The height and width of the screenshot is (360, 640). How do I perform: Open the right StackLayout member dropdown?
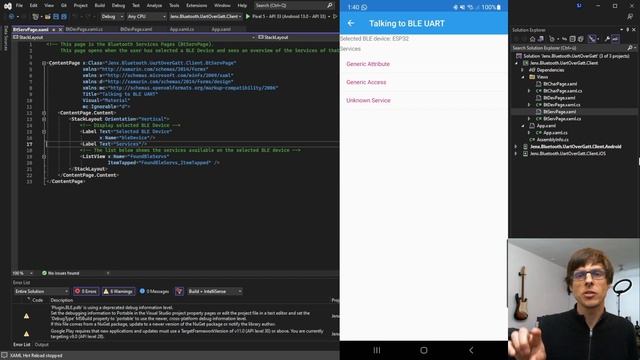298,37
